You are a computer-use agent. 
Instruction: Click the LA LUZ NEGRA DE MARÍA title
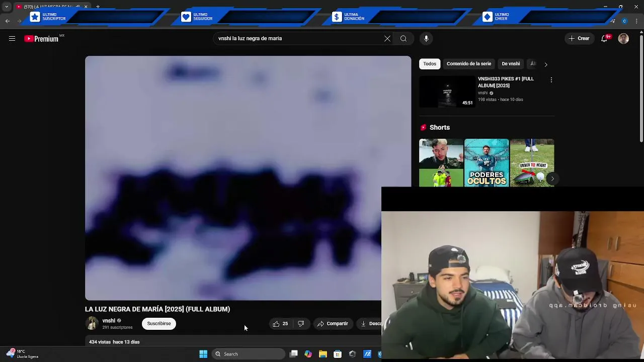click(x=157, y=309)
